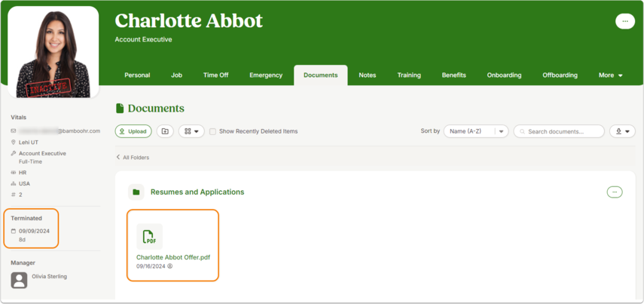Open the Benefits tab

[x=454, y=75]
